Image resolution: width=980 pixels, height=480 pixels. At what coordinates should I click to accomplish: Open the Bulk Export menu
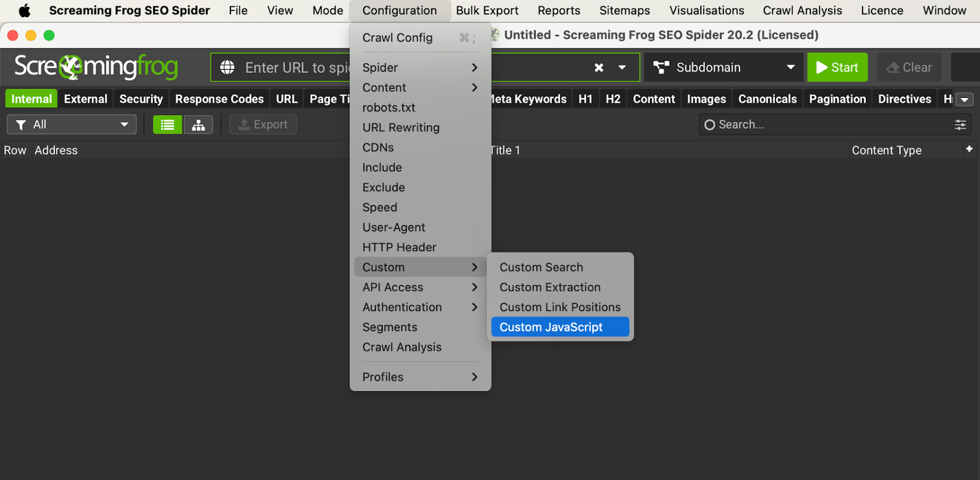point(487,10)
